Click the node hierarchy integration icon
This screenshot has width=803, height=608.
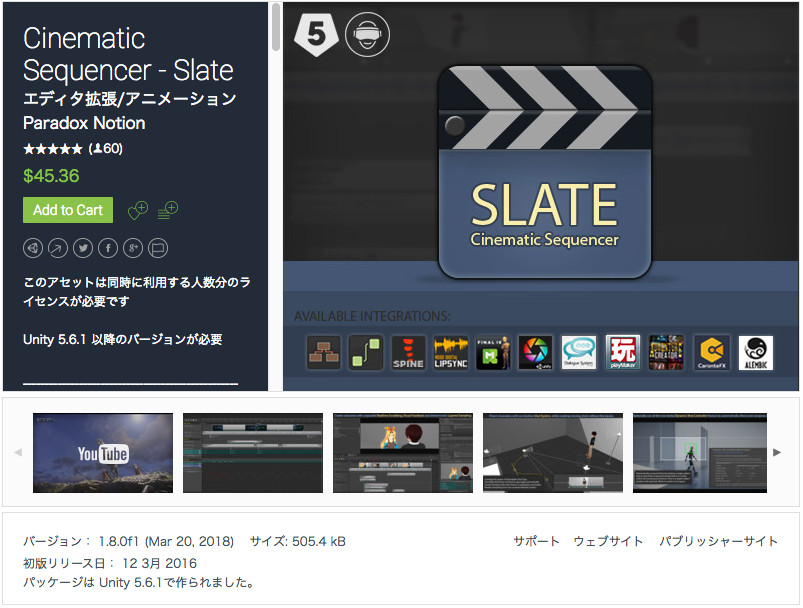point(323,352)
